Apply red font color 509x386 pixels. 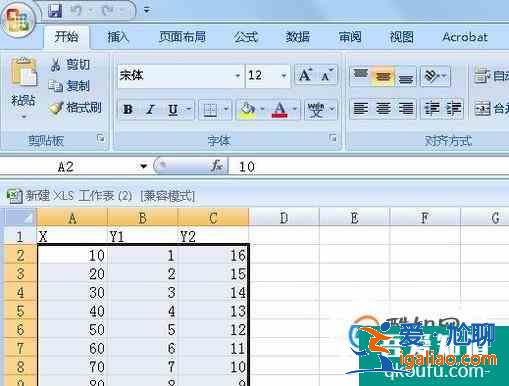point(280,109)
